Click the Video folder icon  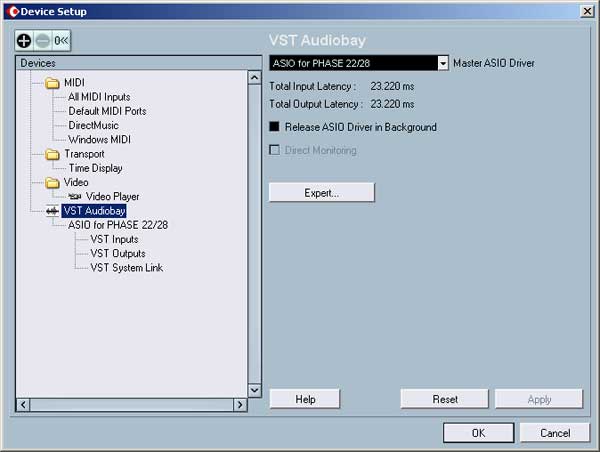[x=53, y=183]
